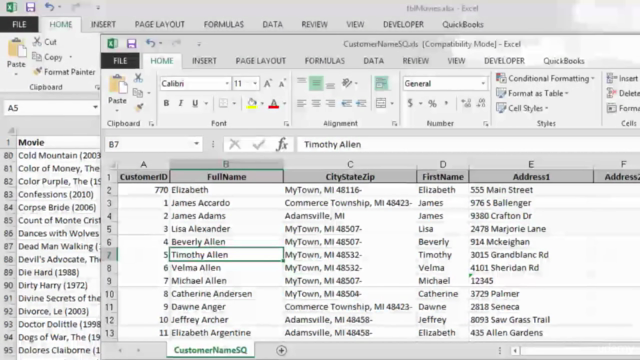Increase font size with the large A icon
Viewport: 640px width, 360px height.
click(x=267, y=84)
